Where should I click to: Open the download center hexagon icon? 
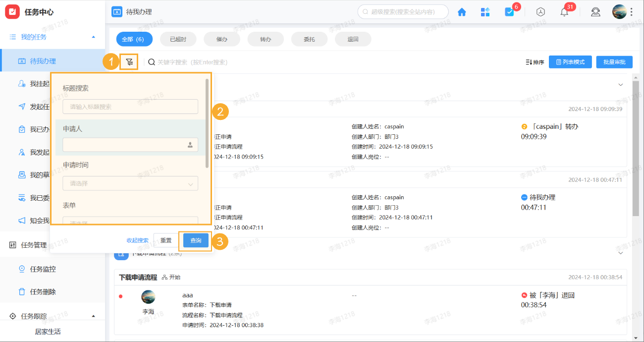pos(540,11)
